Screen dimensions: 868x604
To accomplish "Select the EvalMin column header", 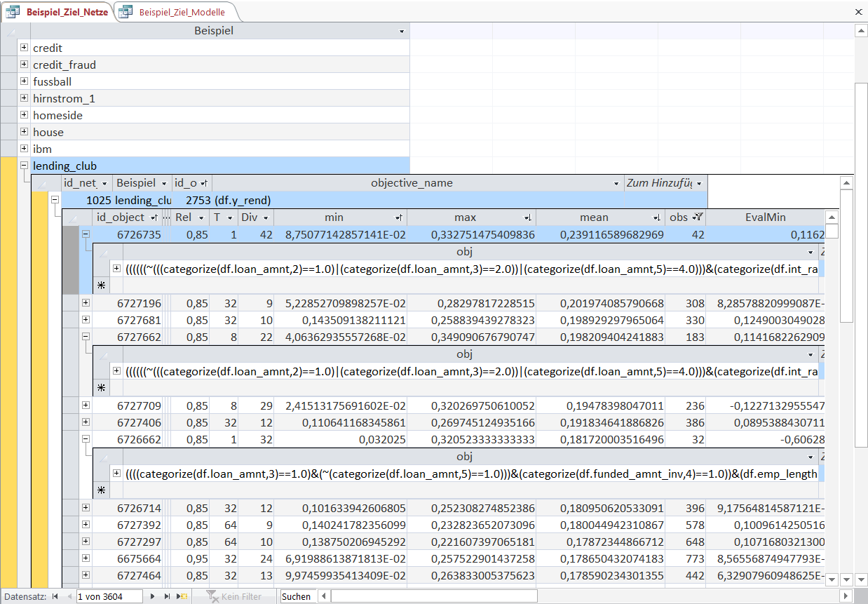I will tap(765, 217).
